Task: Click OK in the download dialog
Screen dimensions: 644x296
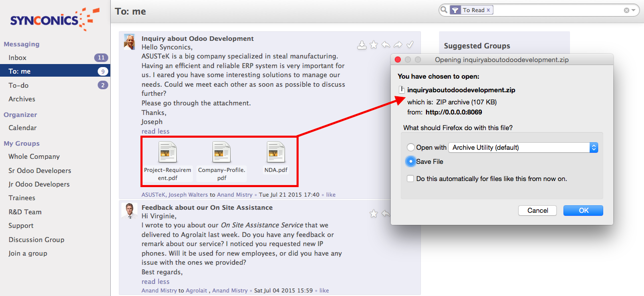Action: 584,210
